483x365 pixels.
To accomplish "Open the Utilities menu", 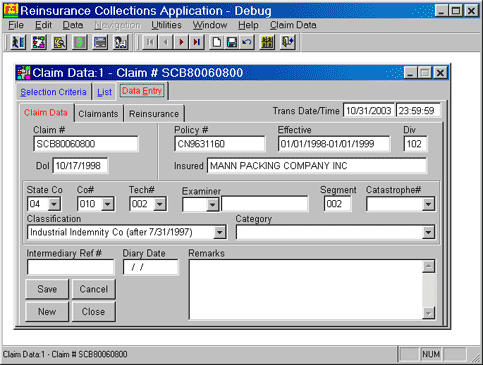I will click(x=166, y=25).
